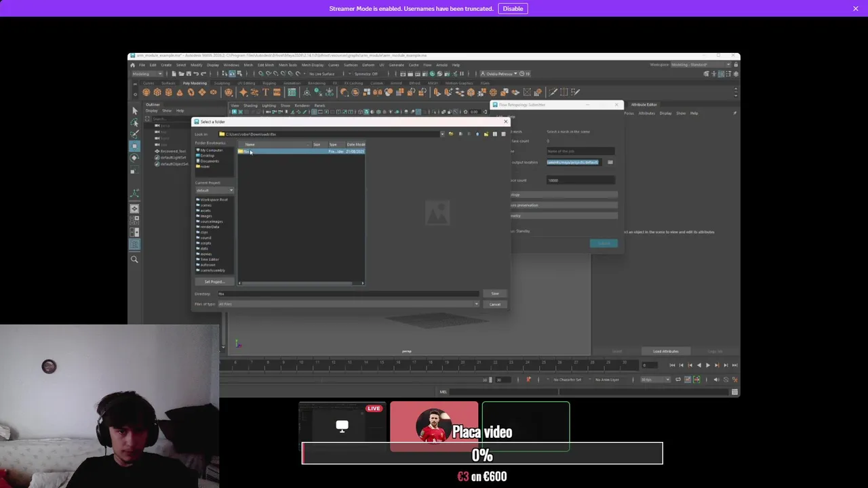Click play forward button on timeline
The width and height of the screenshot is (868, 488).
(707, 365)
